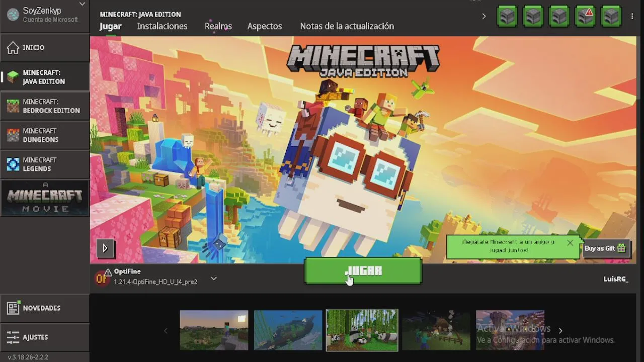Select the village tower thumbnail
Screen dimensions: 644x362
pyautogui.click(x=510, y=330)
